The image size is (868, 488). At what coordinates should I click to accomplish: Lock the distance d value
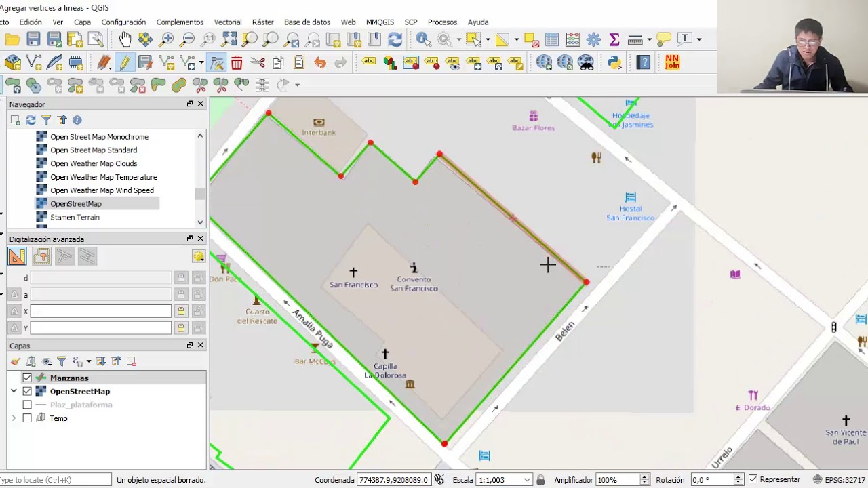pyautogui.click(x=180, y=278)
